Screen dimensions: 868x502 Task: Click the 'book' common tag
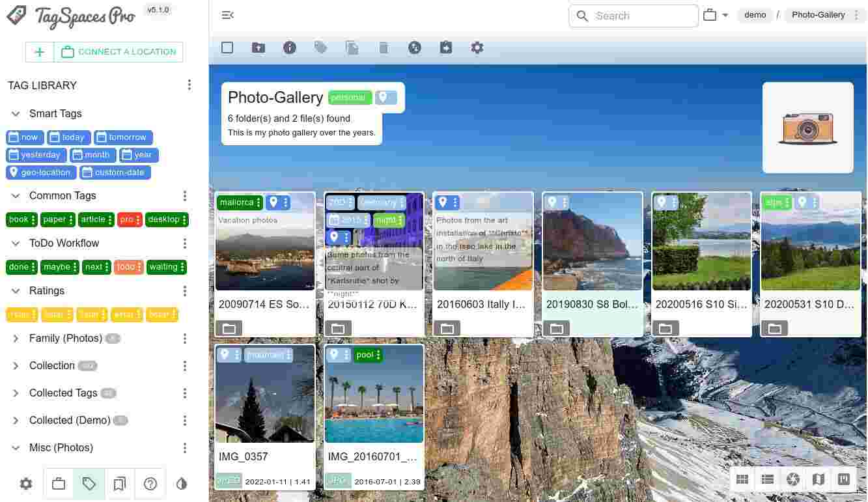click(x=22, y=219)
